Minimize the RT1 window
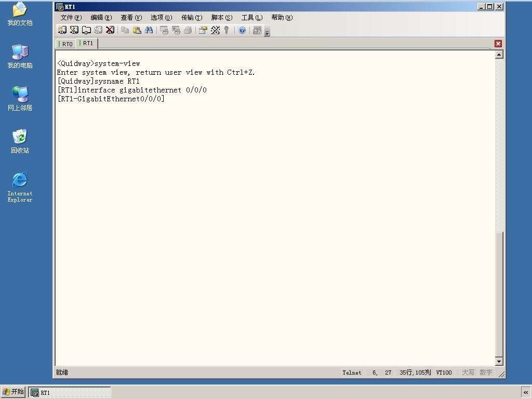The width and height of the screenshot is (532, 399). (x=482, y=7)
